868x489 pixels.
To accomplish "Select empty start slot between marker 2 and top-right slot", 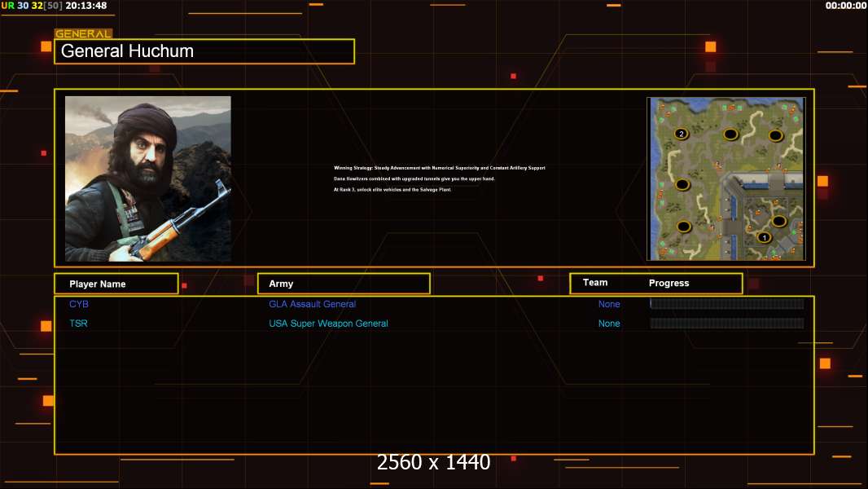I will click(x=730, y=134).
